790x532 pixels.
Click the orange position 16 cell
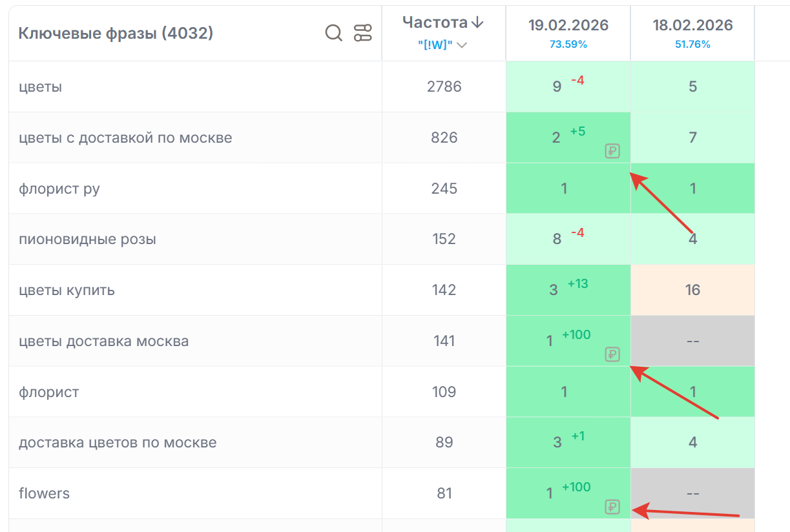[x=692, y=290]
